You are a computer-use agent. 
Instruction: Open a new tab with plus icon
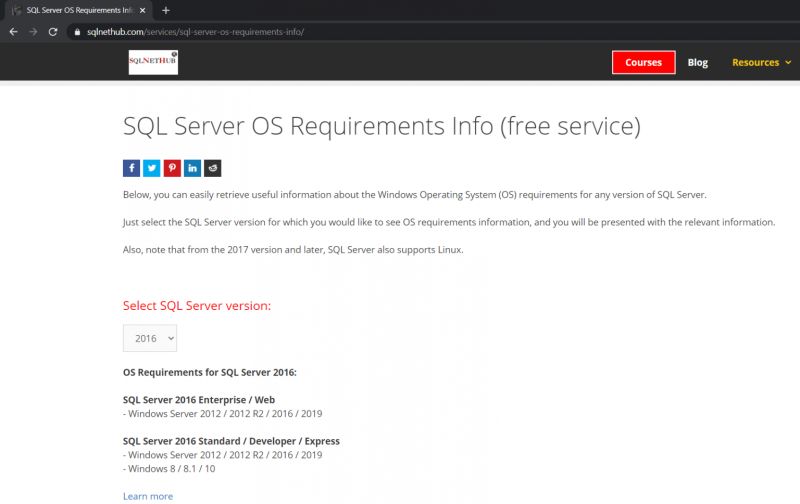tap(165, 10)
